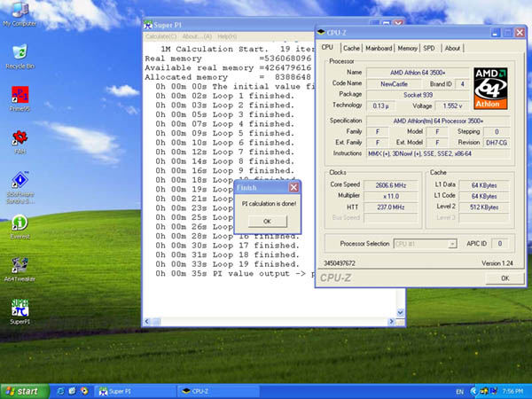
Task: Click the Specification field in CPU-Z
Action: [x=438, y=121]
